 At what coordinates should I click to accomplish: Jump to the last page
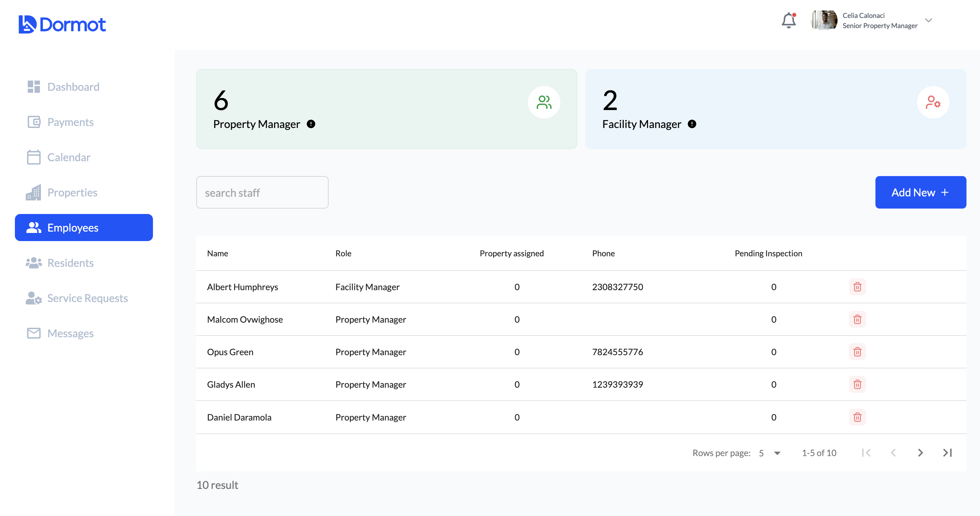(x=947, y=453)
